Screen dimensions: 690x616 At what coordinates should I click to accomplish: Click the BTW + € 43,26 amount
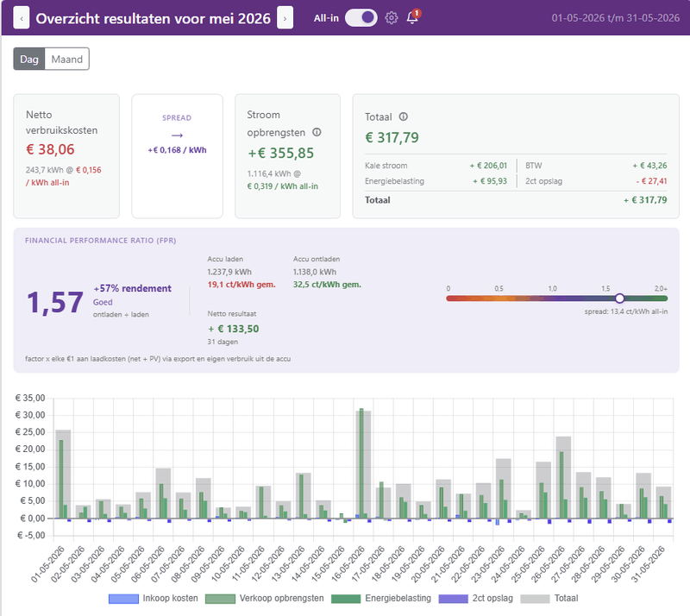(649, 166)
